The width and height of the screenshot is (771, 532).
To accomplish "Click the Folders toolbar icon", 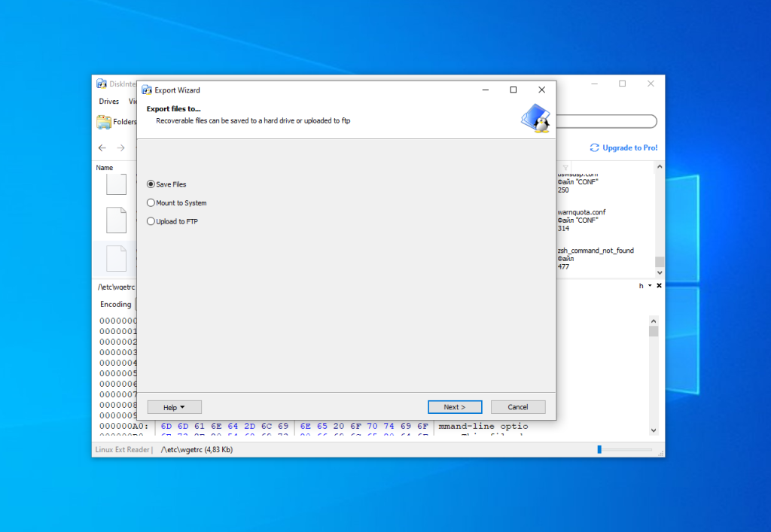I will pos(104,122).
